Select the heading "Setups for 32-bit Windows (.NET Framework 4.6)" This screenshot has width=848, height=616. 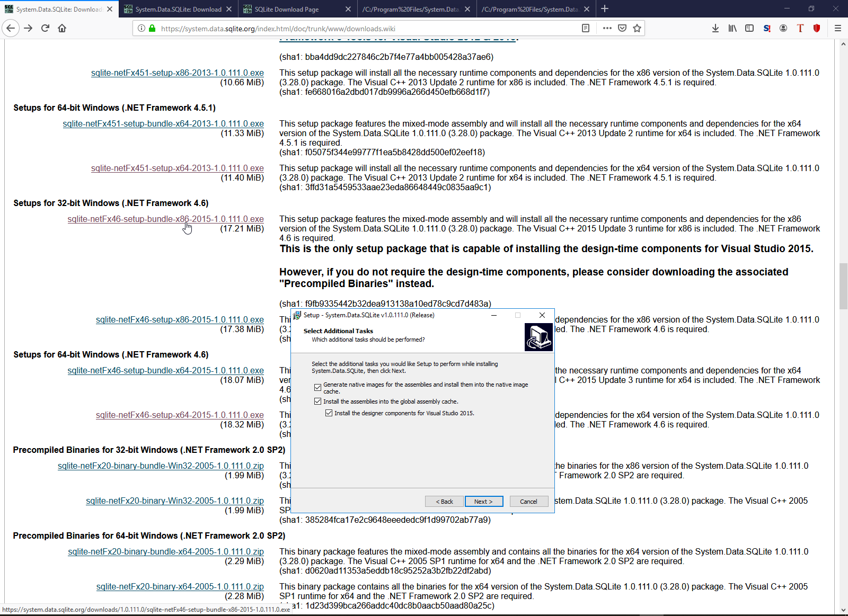(111, 203)
